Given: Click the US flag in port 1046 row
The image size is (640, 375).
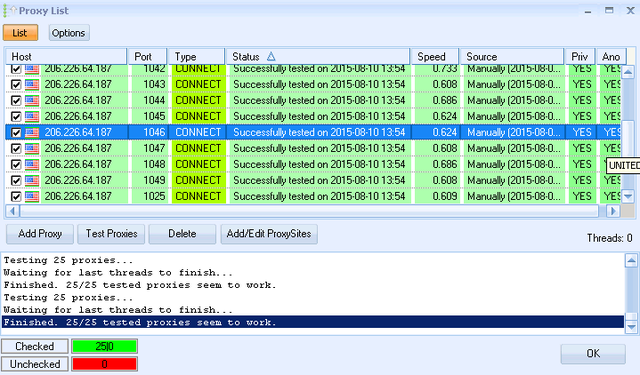Looking at the screenshot, I should pos(32,133).
